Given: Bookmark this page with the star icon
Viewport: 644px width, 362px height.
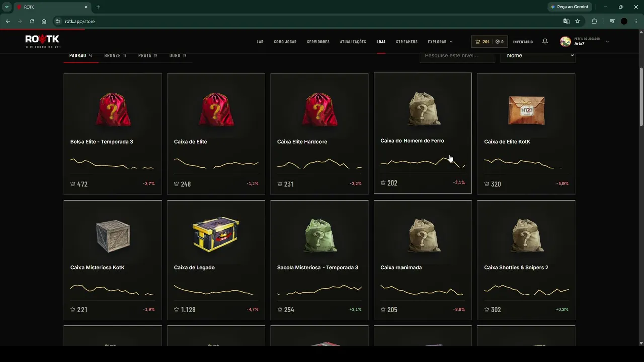Looking at the screenshot, I should (x=577, y=21).
